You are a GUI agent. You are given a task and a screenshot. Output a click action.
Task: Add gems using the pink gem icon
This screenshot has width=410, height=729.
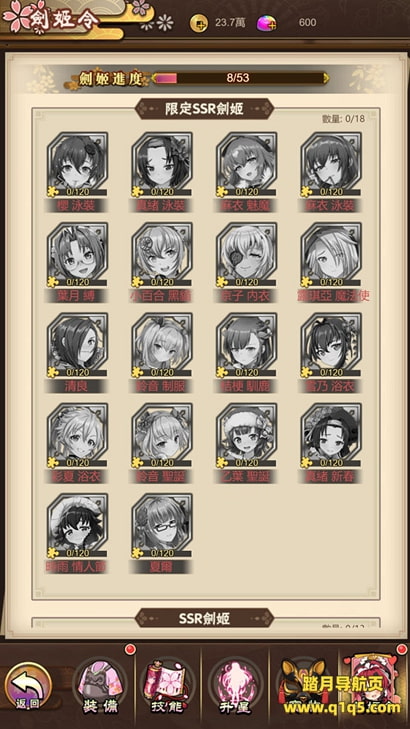pyautogui.click(x=266, y=23)
